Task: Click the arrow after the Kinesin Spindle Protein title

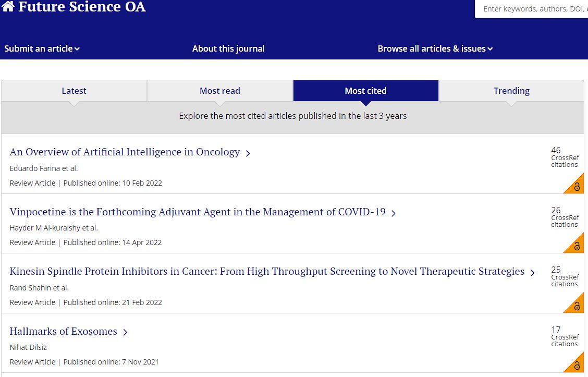Action: [x=533, y=273]
